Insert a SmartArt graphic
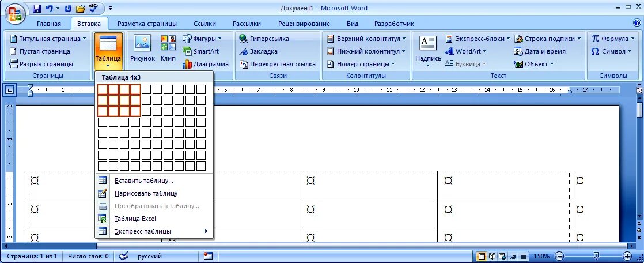 (x=201, y=51)
